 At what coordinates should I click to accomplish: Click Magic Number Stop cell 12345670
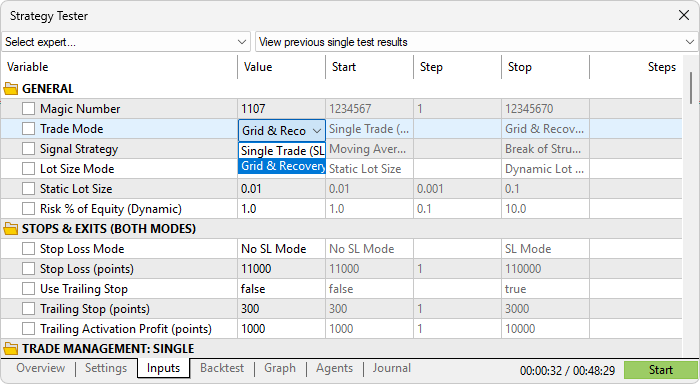pos(546,109)
